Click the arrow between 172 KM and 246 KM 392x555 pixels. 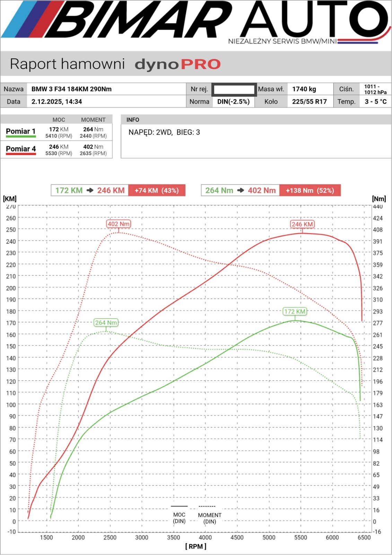point(90,190)
